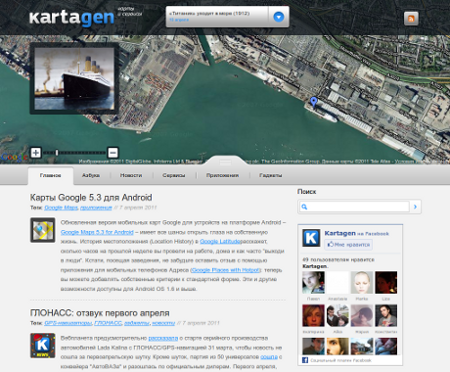Click the Kartagen logo in the header
The image size is (450, 372).
(x=72, y=18)
